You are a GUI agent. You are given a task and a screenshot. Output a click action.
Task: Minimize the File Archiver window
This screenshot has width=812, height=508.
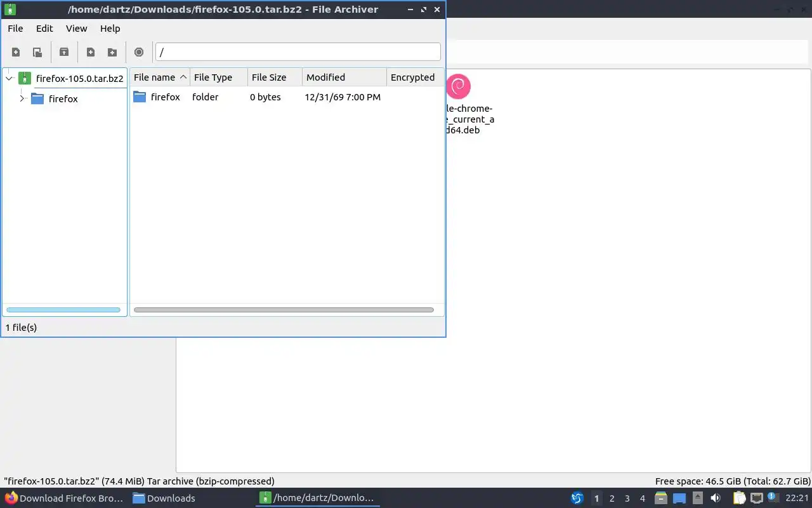tap(409, 10)
